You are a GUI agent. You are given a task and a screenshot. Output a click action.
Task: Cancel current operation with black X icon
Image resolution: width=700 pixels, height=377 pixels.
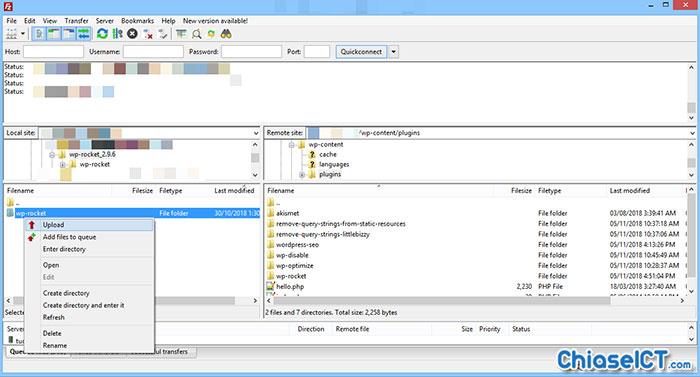(x=132, y=34)
